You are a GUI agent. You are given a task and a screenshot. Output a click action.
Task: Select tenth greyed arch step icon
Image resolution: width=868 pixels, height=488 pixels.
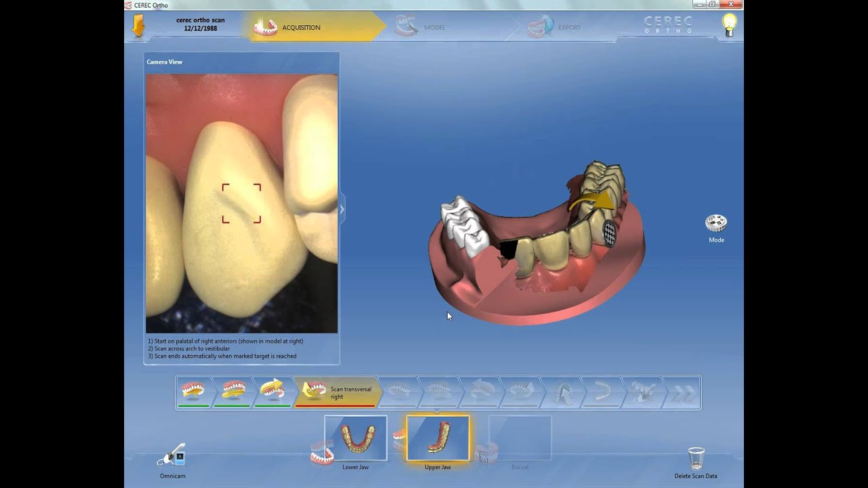tap(602, 392)
